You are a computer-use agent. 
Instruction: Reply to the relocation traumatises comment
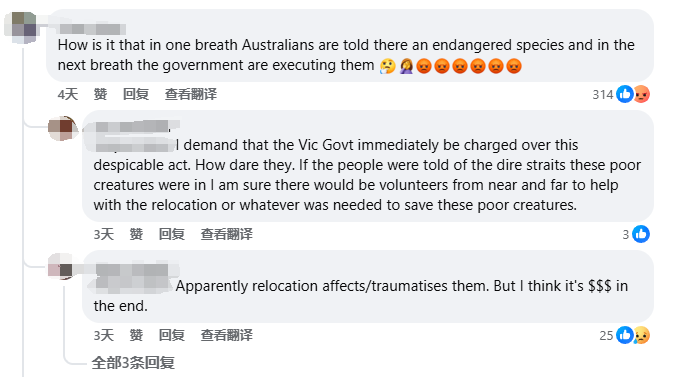[x=171, y=335]
